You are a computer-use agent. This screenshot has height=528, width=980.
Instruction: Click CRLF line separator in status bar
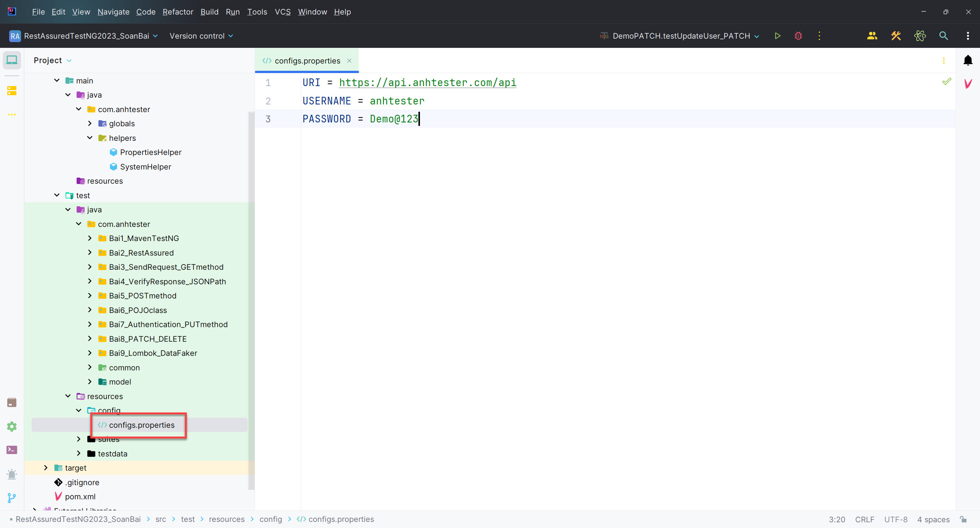pos(864,519)
